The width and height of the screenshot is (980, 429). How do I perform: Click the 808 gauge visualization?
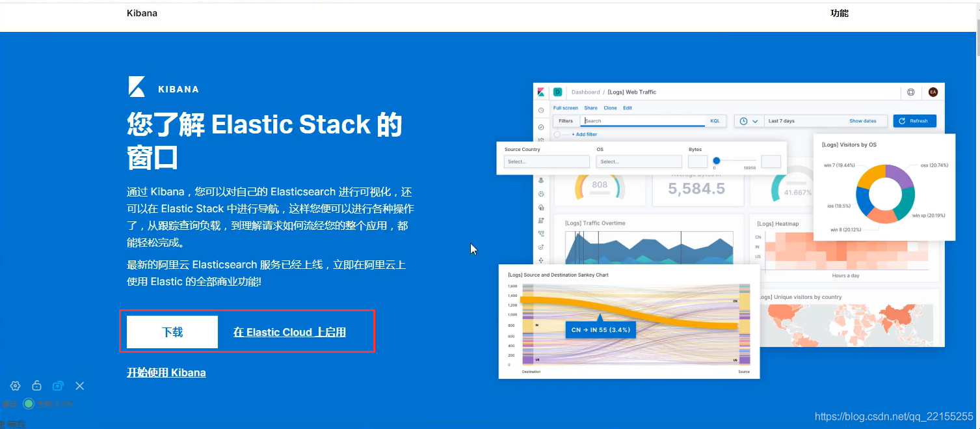(600, 187)
